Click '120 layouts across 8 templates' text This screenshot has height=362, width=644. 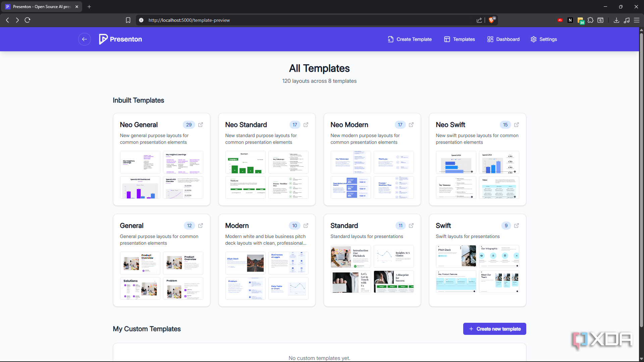click(319, 81)
